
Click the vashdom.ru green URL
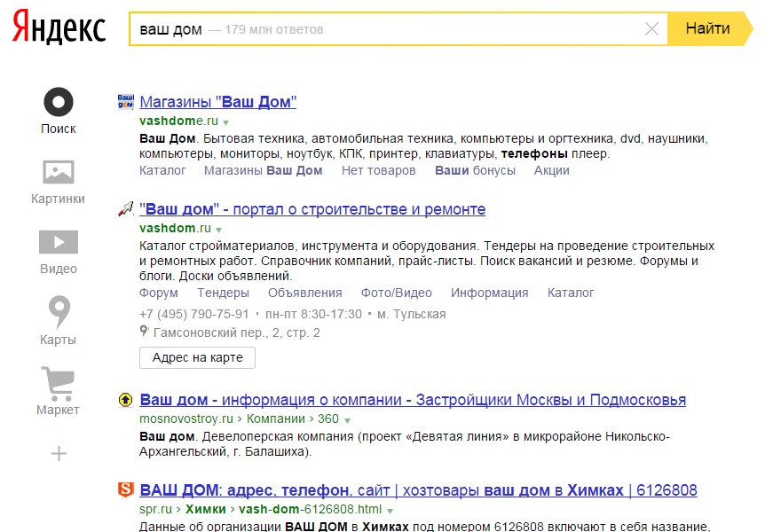[x=175, y=228]
